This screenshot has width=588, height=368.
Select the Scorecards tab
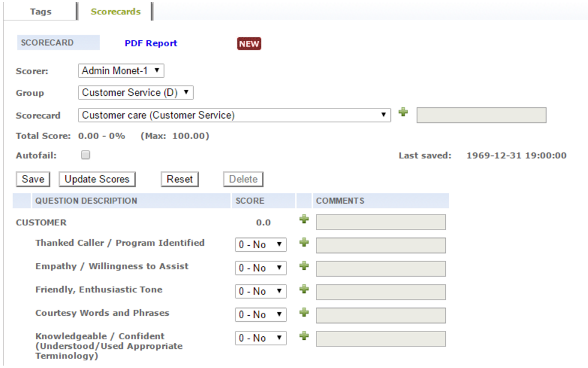[x=116, y=11]
